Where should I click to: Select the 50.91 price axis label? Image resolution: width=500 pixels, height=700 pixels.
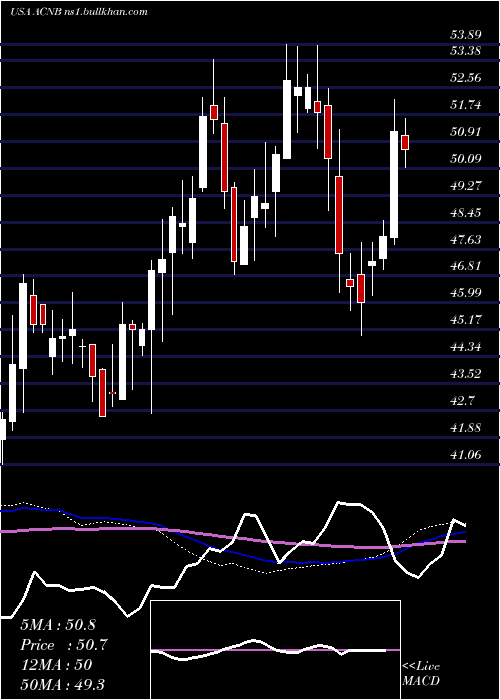465,132
